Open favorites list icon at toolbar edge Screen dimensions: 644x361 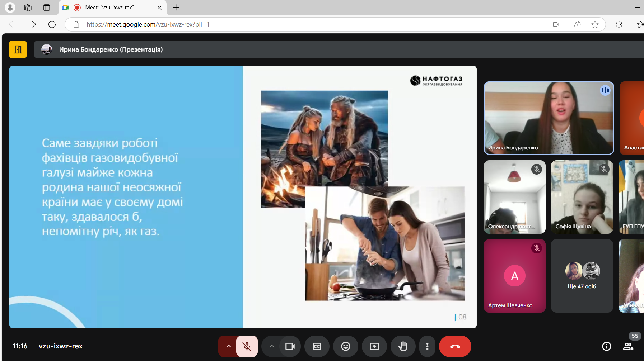point(640,24)
